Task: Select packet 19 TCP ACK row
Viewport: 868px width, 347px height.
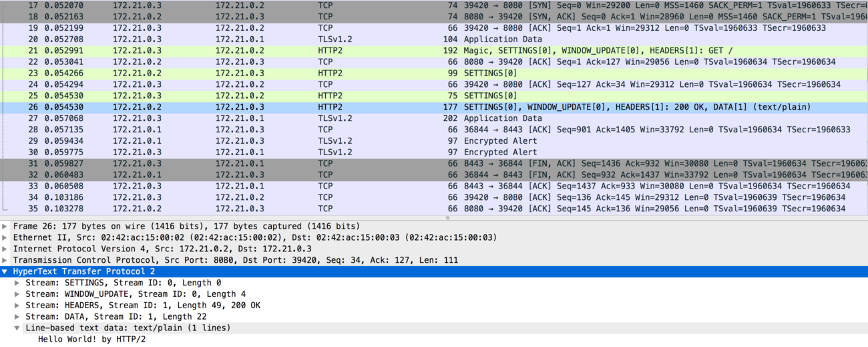Action: (434, 28)
